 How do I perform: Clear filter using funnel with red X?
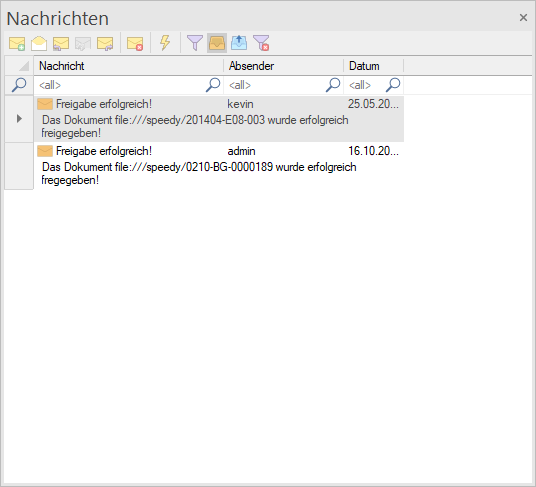click(261, 43)
